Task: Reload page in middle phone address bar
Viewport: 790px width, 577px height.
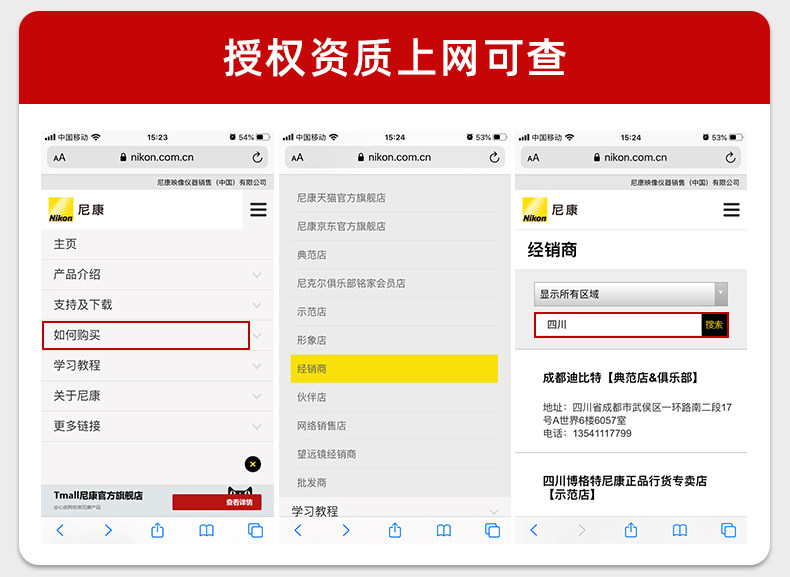Action: 494,158
